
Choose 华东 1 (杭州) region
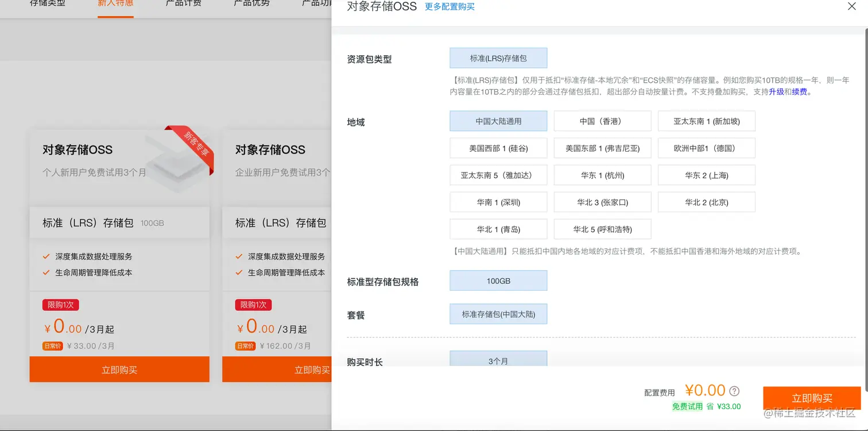tap(602, 175)
